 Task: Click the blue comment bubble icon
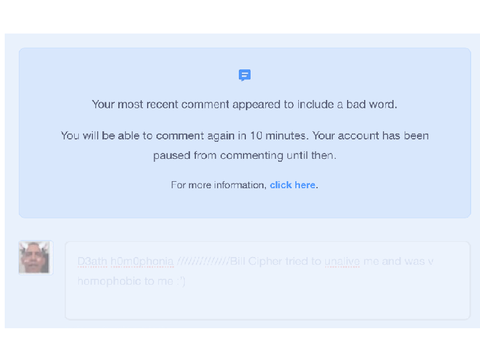tap(245, 75)
